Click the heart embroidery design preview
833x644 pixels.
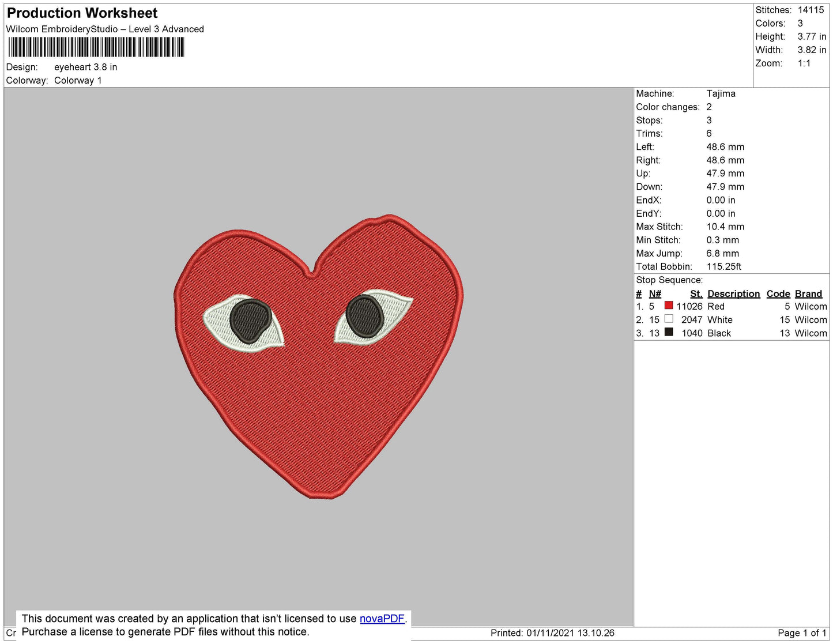(318, 356)
